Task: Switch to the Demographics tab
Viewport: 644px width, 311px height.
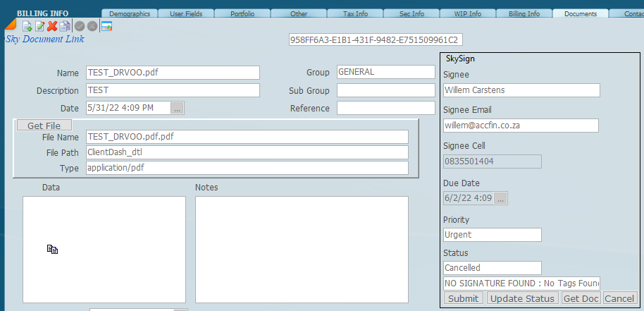Action: coord(129,14)
